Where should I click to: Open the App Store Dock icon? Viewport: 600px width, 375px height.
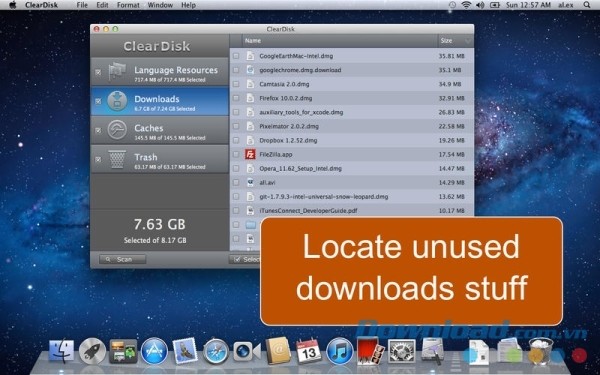154,351
